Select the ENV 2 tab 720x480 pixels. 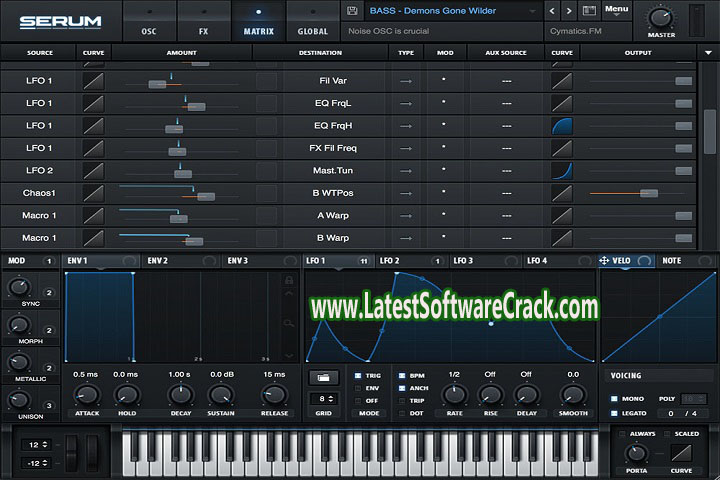point(180,261)
